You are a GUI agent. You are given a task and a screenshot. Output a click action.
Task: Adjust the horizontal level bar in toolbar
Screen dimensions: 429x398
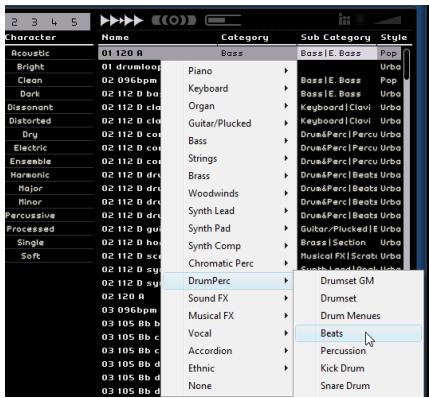[x=223, y=20]
